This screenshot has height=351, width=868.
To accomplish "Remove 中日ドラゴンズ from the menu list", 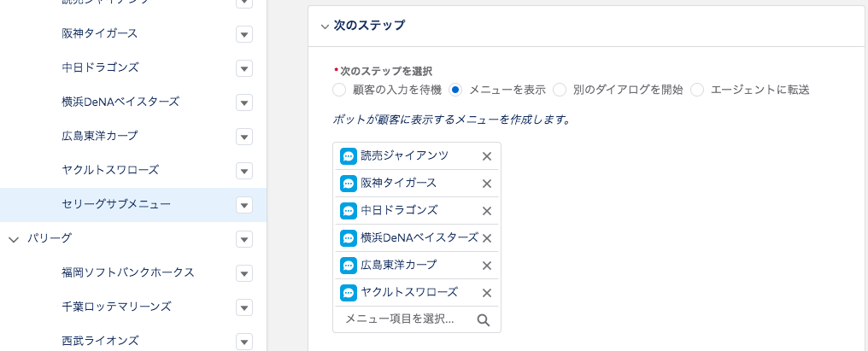I will (487, 211).
